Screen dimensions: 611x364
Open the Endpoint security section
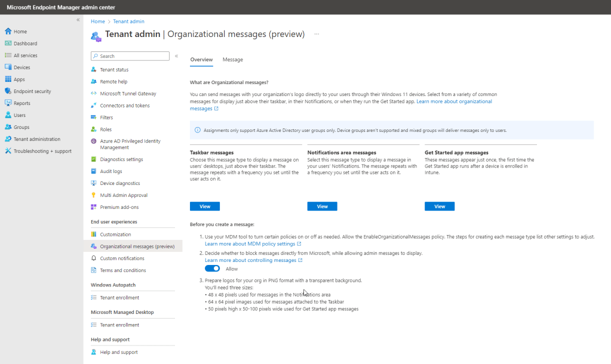pos(7,91)
